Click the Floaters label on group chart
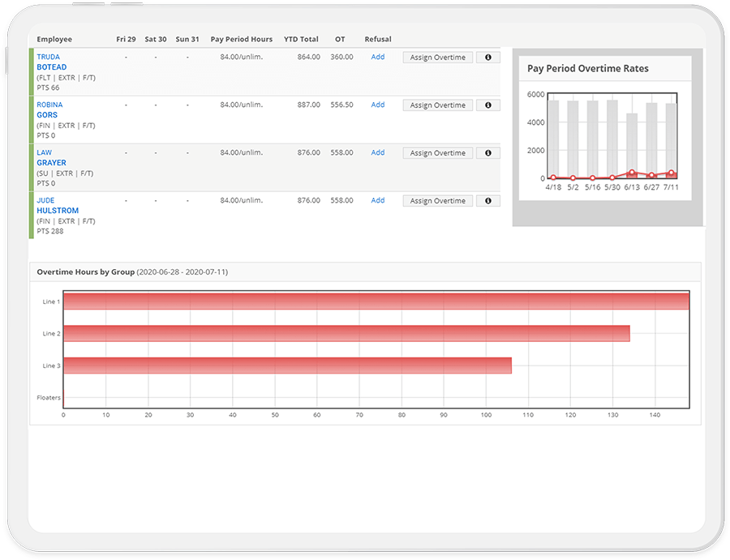The image size is (730, 560). click(49, 397)
